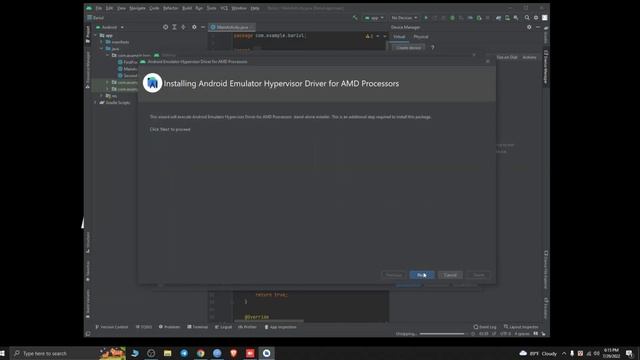The height and width of the screenshot is (360, 640).
Task: Click the disabled Previous wizard button
Action: 393,275
